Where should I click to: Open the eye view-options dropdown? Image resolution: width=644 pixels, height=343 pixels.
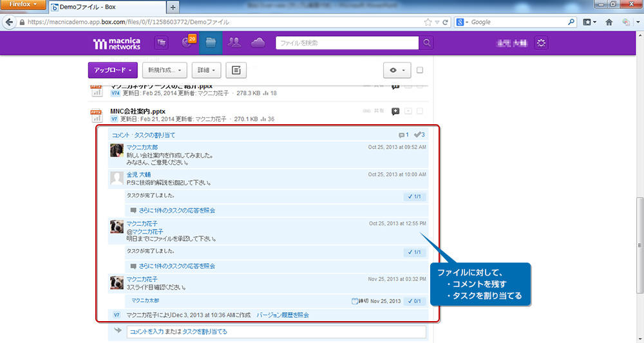pyautogui.click(x=397, y=70)
